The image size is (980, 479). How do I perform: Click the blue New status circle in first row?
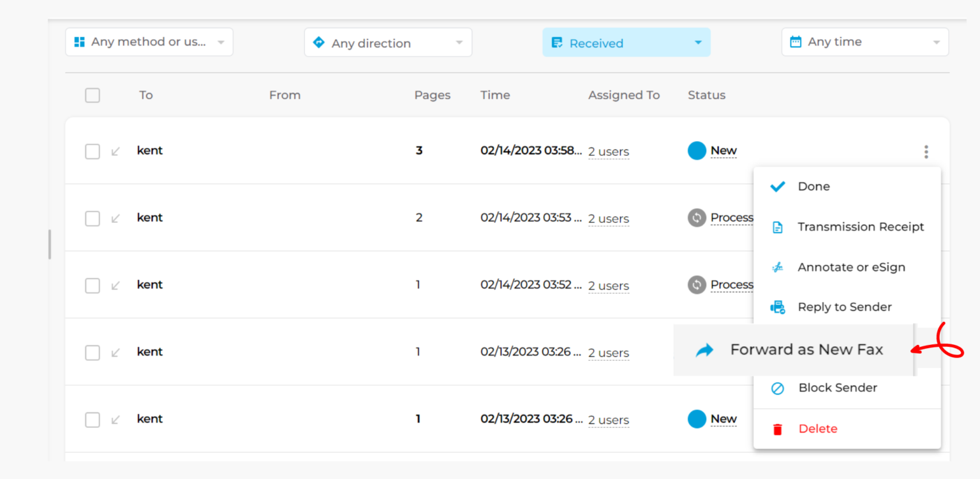tap(697, 151)
